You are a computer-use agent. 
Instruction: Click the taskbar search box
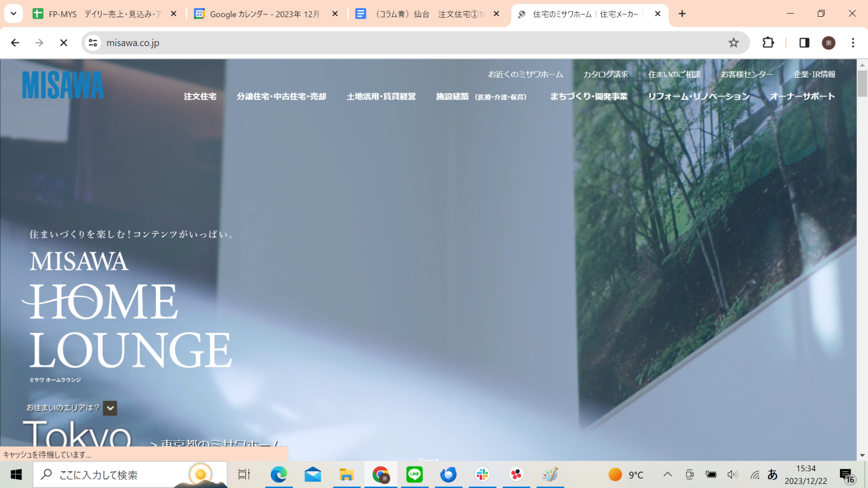[130, 475]
